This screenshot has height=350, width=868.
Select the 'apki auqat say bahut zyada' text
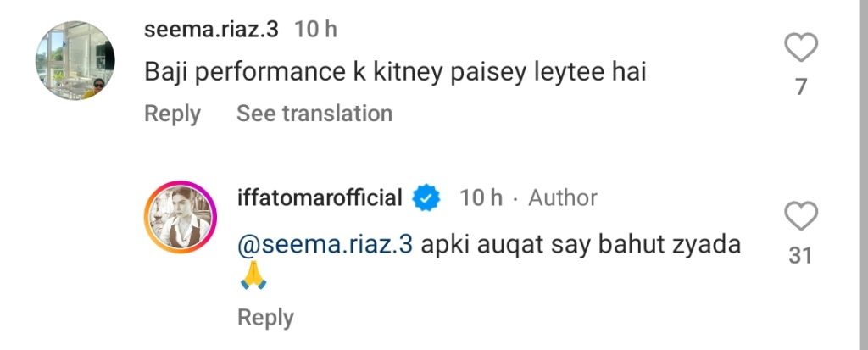click(581, 245)
